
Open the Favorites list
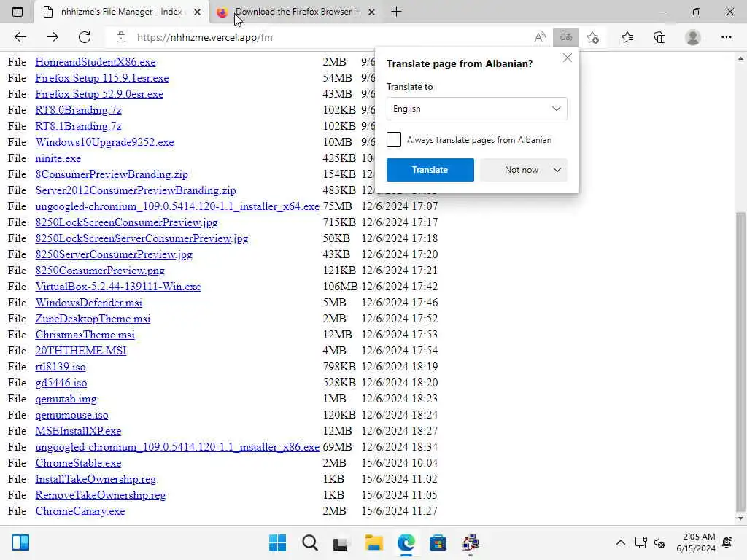point(627,37)
